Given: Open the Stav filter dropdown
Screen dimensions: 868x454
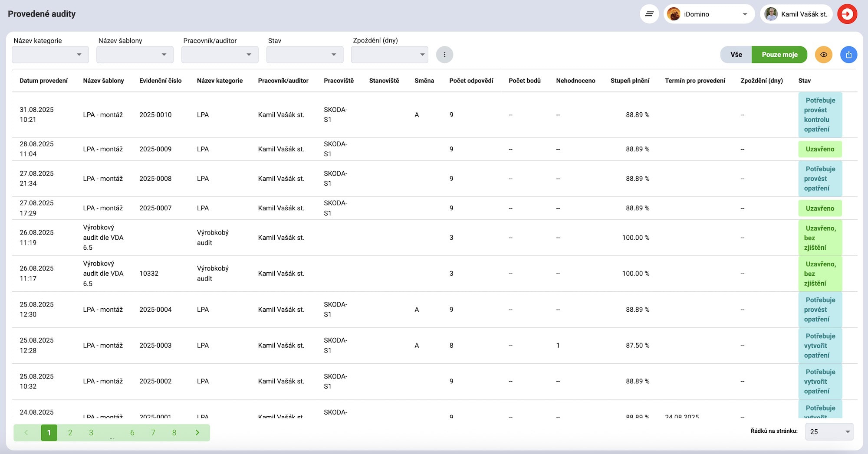Looking at the screenshot, I should click(x=305, y=55).
